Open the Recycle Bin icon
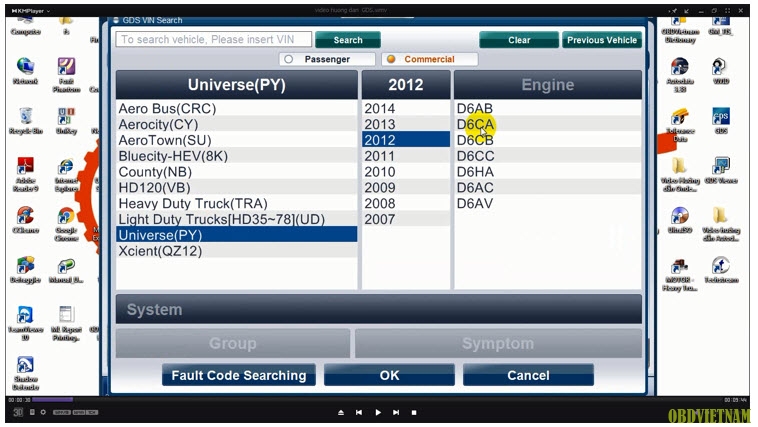The image size is (758, 427). tap(26, 120)
